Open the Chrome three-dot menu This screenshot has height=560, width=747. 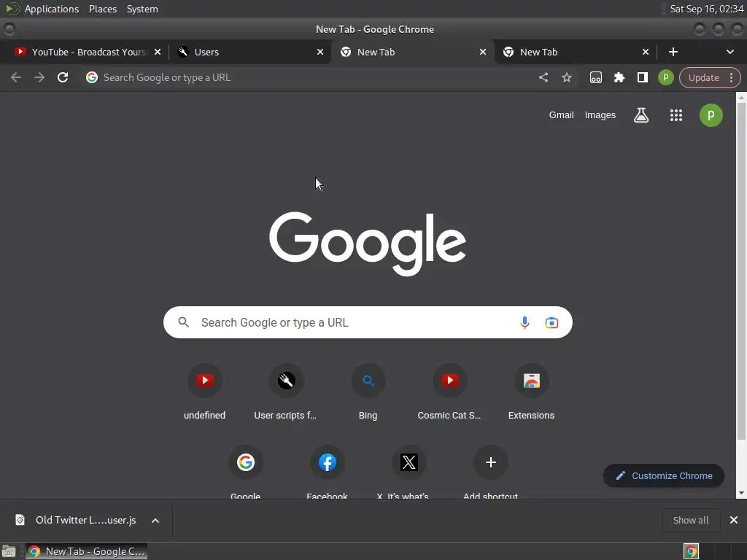731,77
